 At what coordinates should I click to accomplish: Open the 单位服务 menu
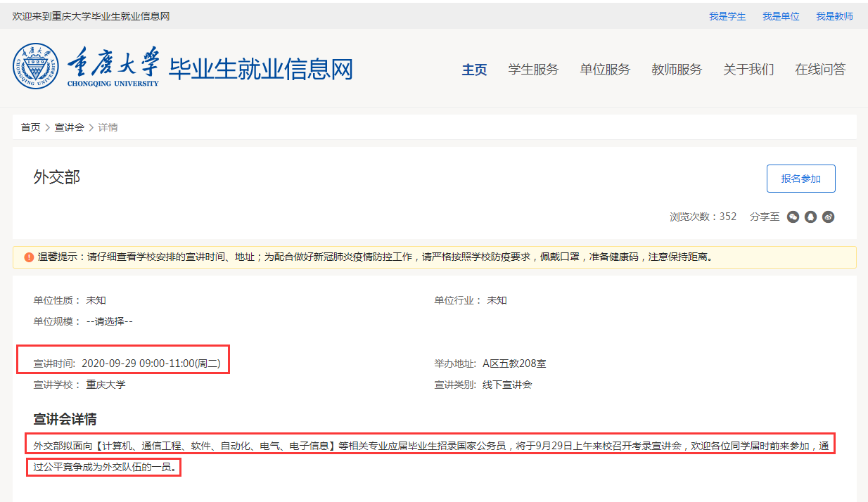point(605,70)
